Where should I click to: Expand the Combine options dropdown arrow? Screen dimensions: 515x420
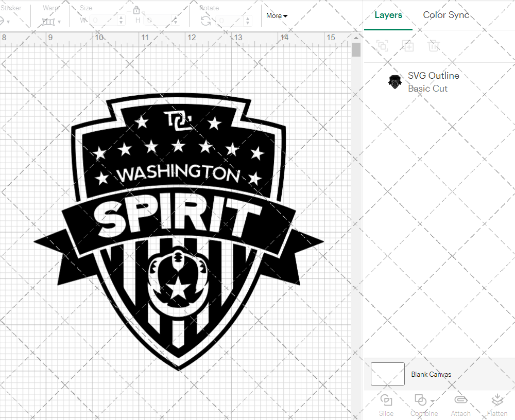tap(433, 400)
